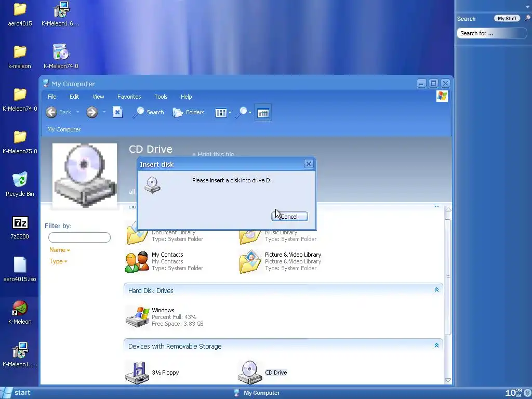Open the Type filter dropdown
This screenshot has width=532, height=399.
(58, 261)
